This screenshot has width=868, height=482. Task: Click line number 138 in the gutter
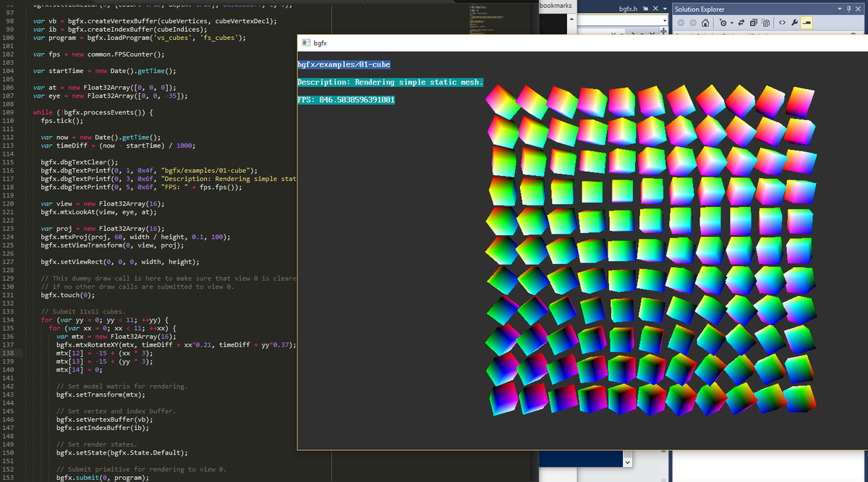[9, 352]
